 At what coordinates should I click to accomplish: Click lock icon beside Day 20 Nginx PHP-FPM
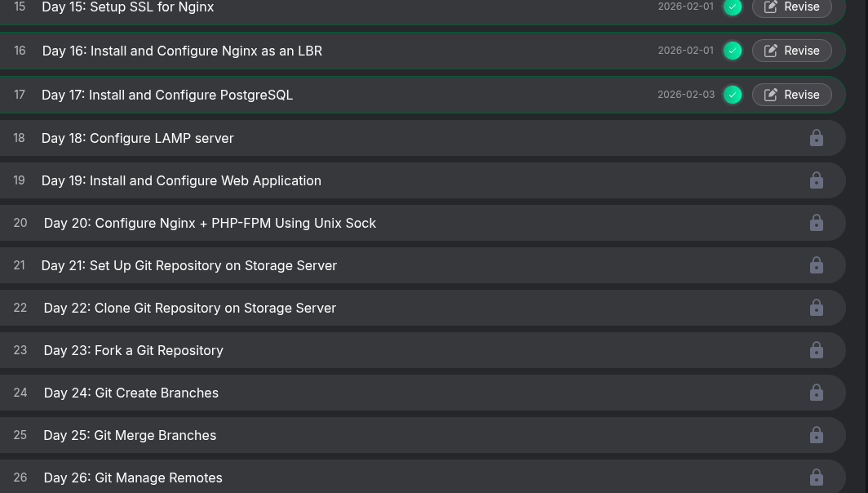pyautogui.click(x=816, y=223)
